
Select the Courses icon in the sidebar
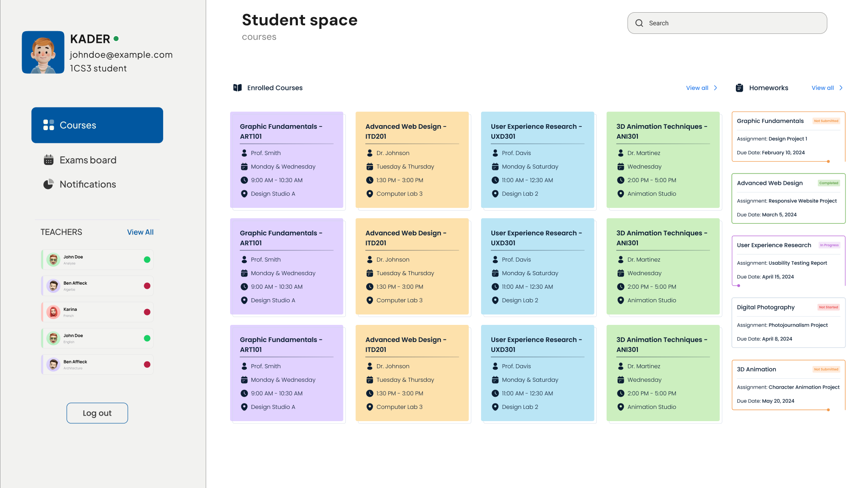point(48,125)
